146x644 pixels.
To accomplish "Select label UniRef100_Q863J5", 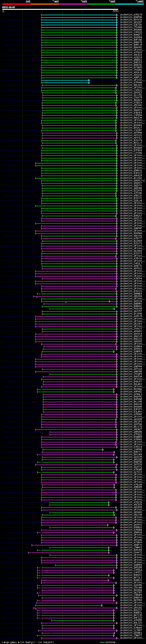I will [131, 336].
